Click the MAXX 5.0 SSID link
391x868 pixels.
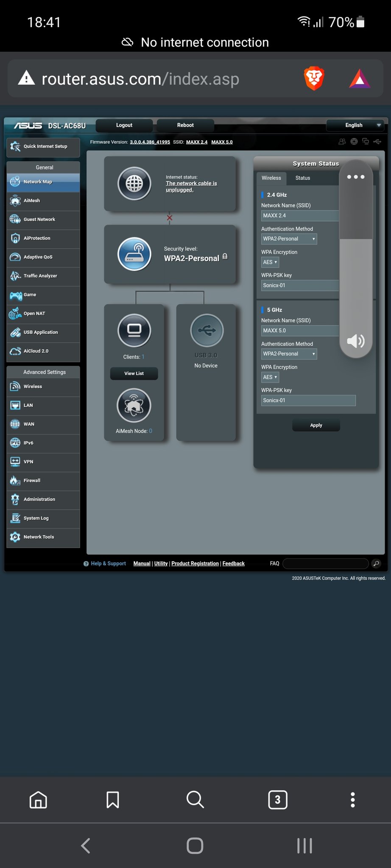(222, 142)
